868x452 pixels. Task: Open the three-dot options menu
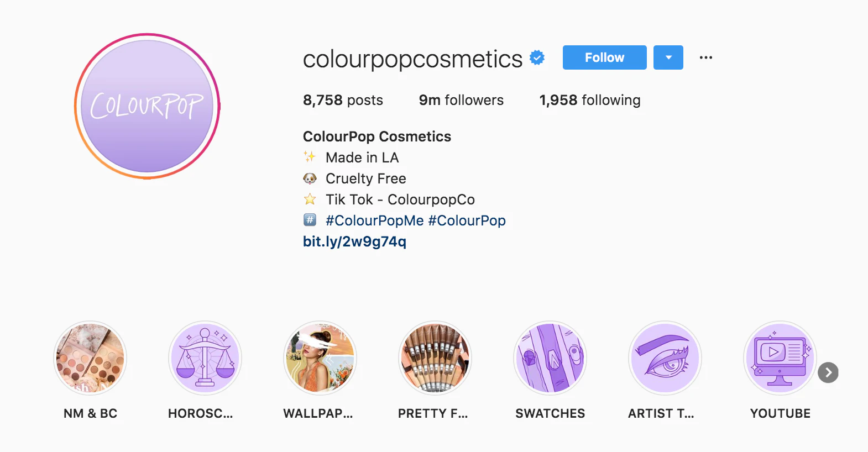706,57
